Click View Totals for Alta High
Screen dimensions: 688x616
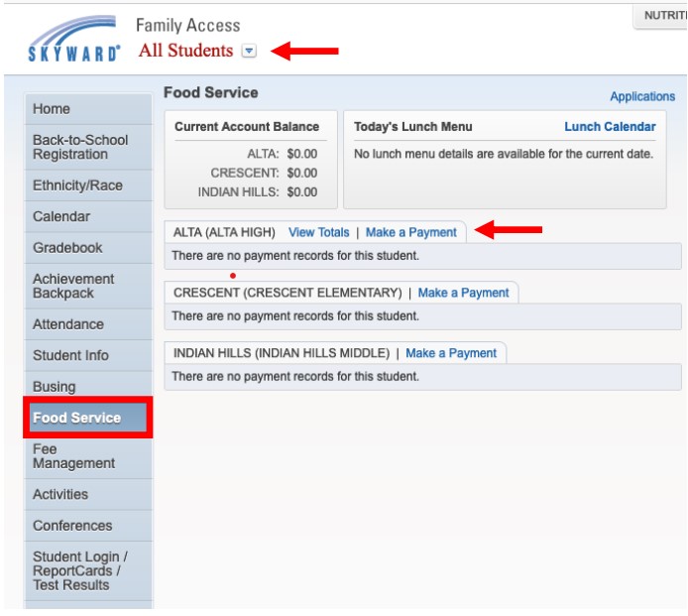point(319,232)
